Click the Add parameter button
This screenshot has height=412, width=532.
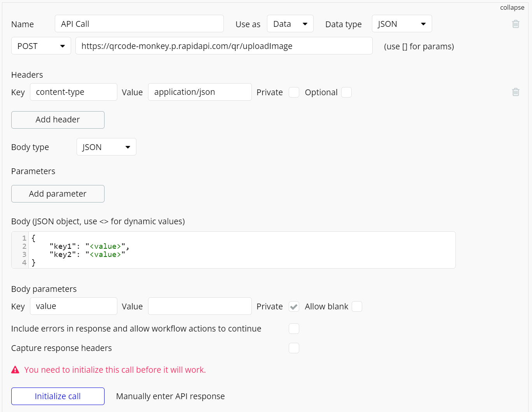click(58, 194)
